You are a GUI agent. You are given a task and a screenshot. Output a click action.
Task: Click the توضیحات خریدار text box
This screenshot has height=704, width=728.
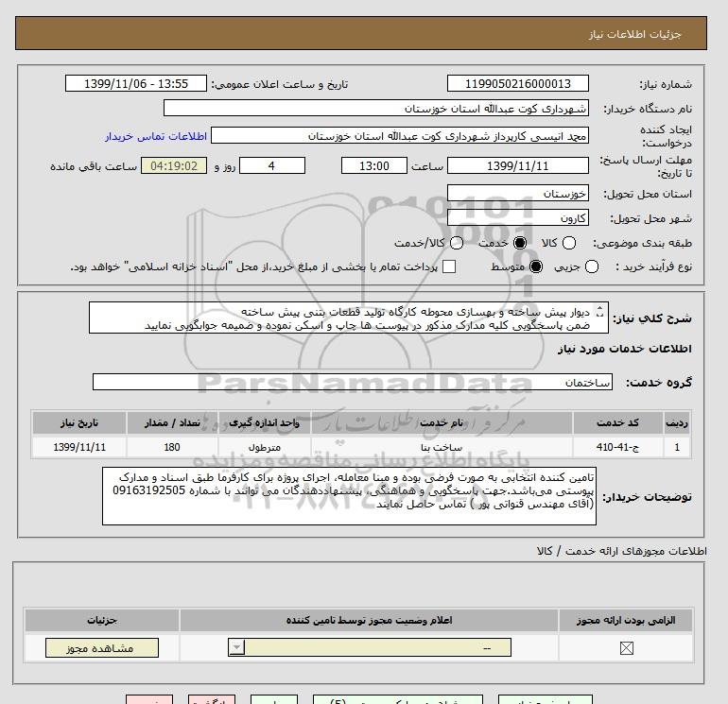click(x=349, y=496)
